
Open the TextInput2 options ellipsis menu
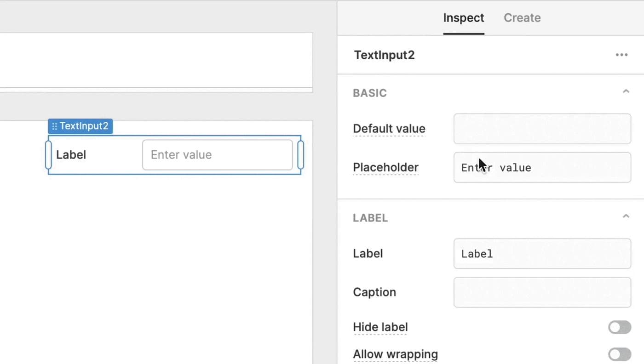click(621, 55)
